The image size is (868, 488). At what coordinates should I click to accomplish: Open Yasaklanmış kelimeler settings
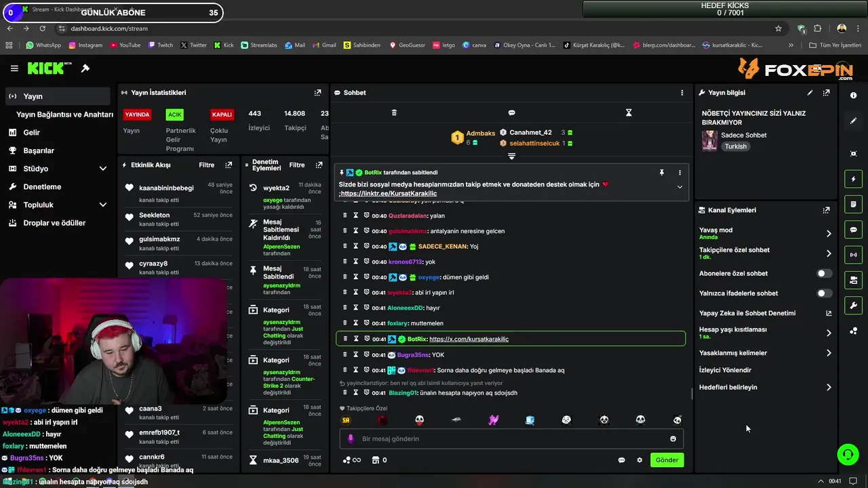[766, 353]
